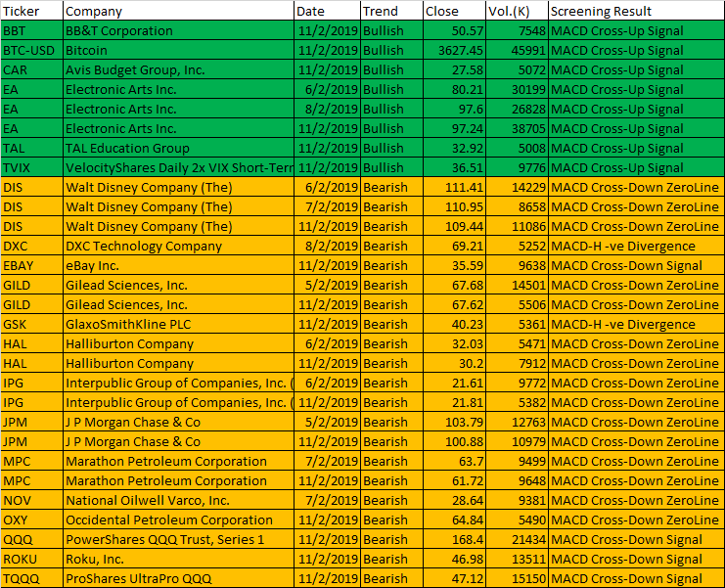Click Walt Disney volume cell 11086
The width and height of the screenshot is (725, 588).
point(518,226)
